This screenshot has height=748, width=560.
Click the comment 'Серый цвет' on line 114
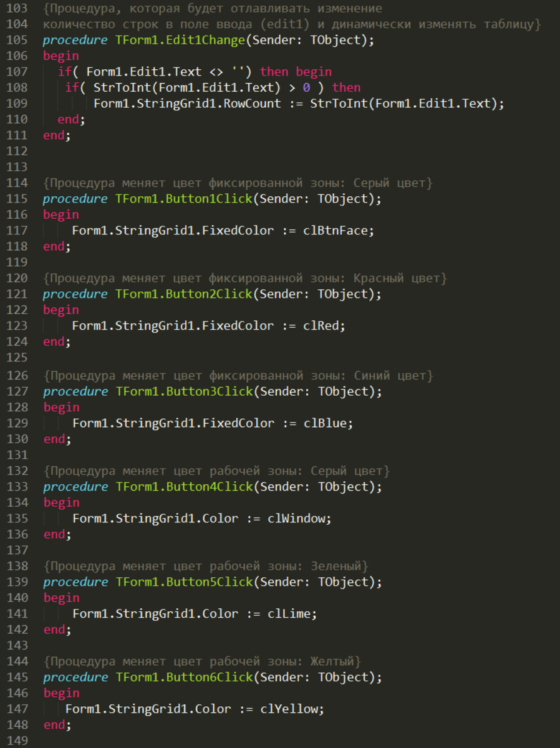point(389,183)
